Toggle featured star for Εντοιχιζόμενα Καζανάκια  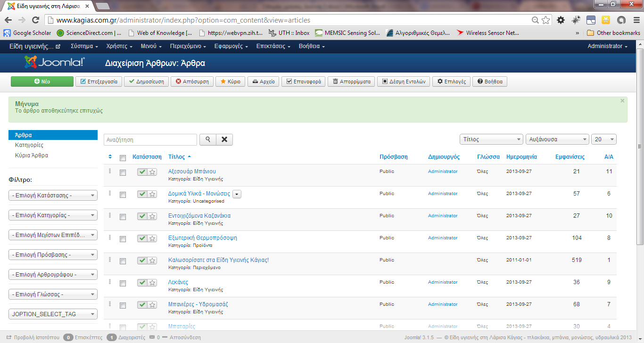tap(152, 216)
